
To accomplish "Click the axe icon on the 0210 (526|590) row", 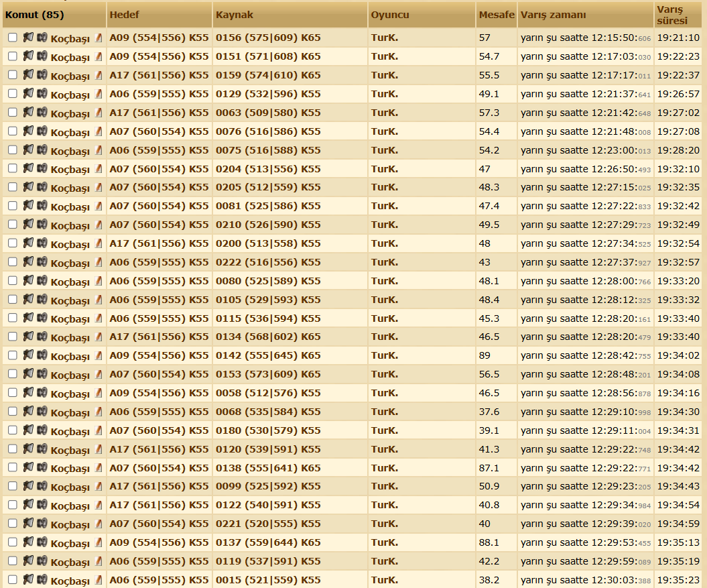I will click(x=28, y=225).
